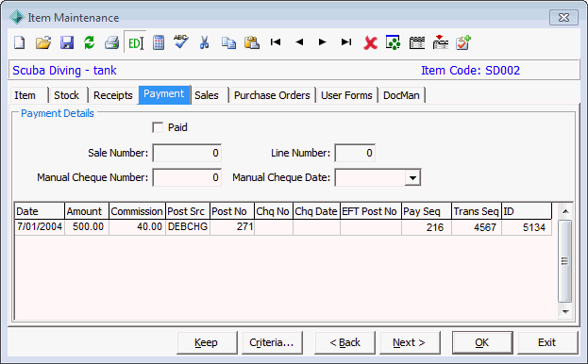Screen dimensions: 588x364
Task: Click the Line Number field
Action: tap(355, 153)
